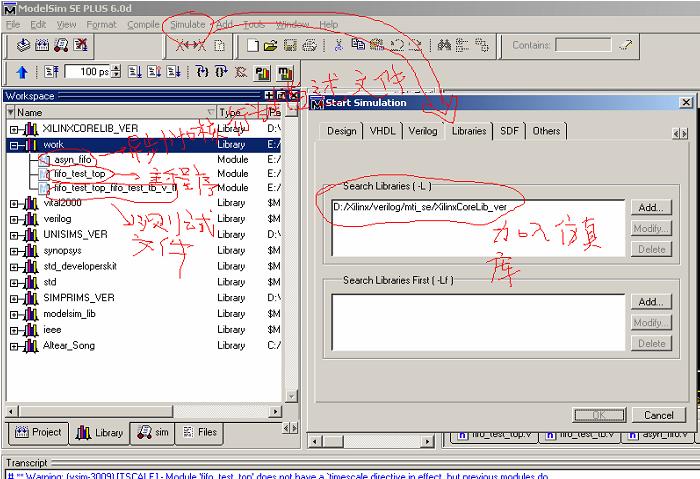
Task: Click the Compile icon in the toolbar
Action: [x=23, y=45]
